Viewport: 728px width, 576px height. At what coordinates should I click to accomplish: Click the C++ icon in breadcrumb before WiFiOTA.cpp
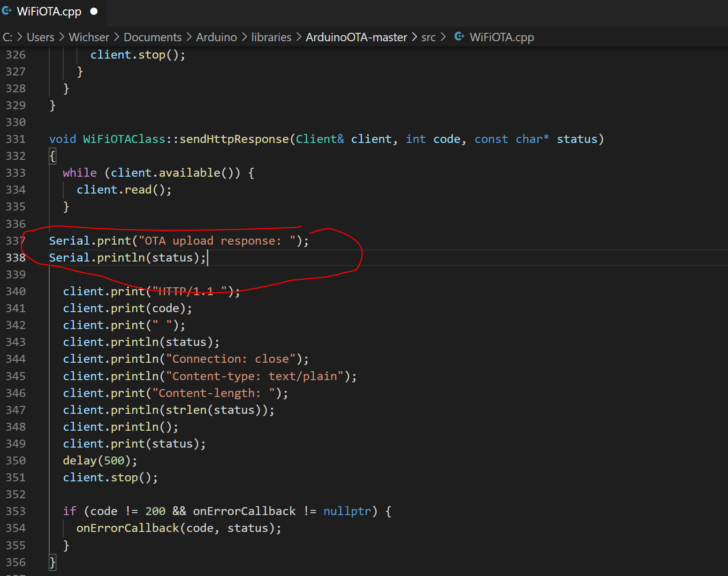tap(459, 37)
